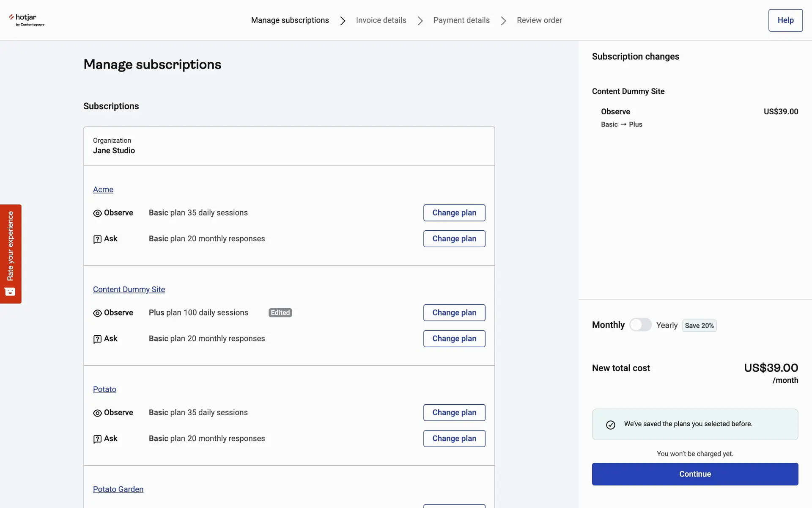Click the smiley icon in the feedback tab
Screen dimensions: 812x508
pyautogui.click(x=10, y=292)
